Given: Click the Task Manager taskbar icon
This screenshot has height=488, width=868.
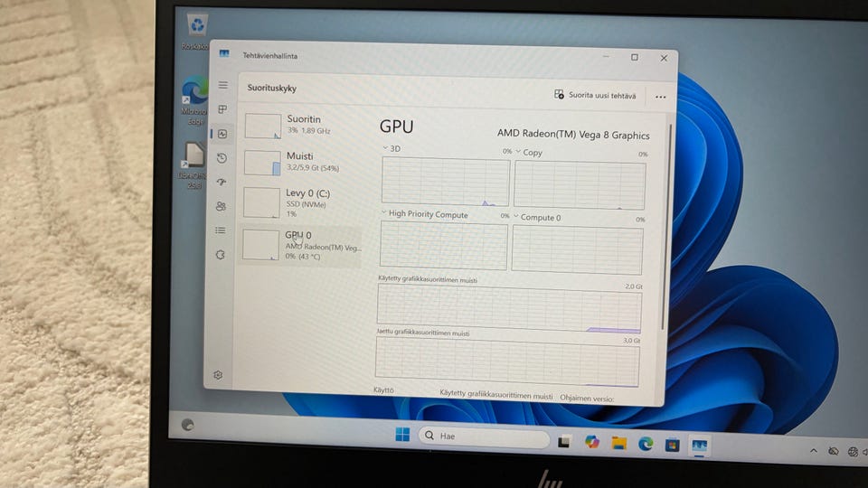Looking at the screenshot, I should [699, 446].
